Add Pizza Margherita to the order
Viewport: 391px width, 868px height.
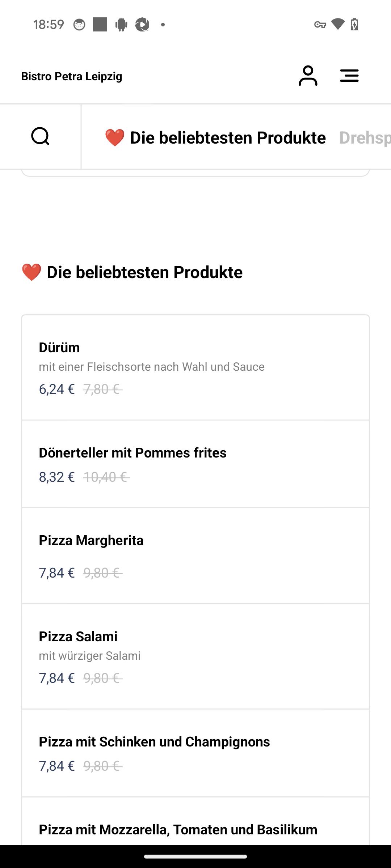click(x=195, y=556)
